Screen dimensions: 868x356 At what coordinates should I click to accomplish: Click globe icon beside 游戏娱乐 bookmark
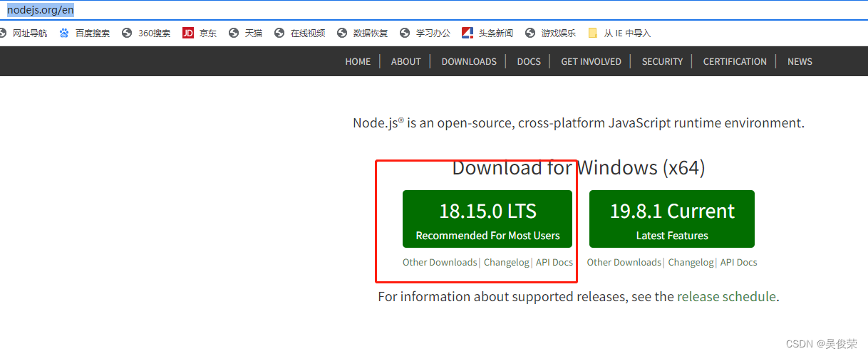(529, 33)
